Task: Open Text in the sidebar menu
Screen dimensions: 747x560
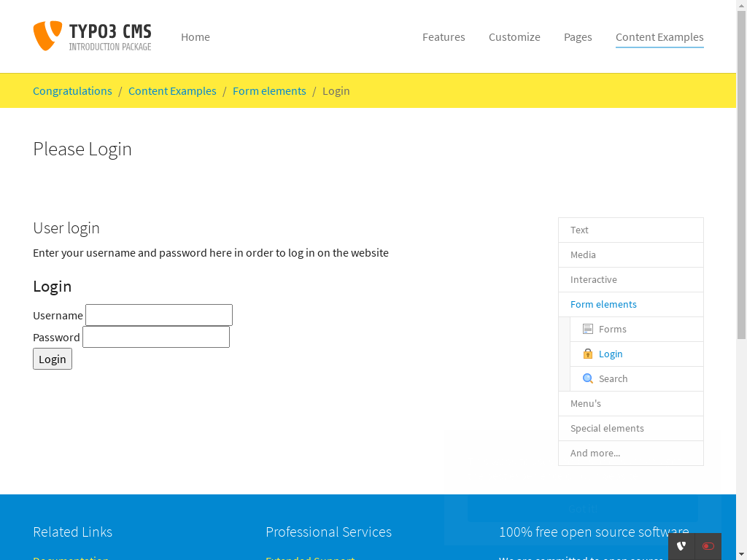Action: pos(631,230)
